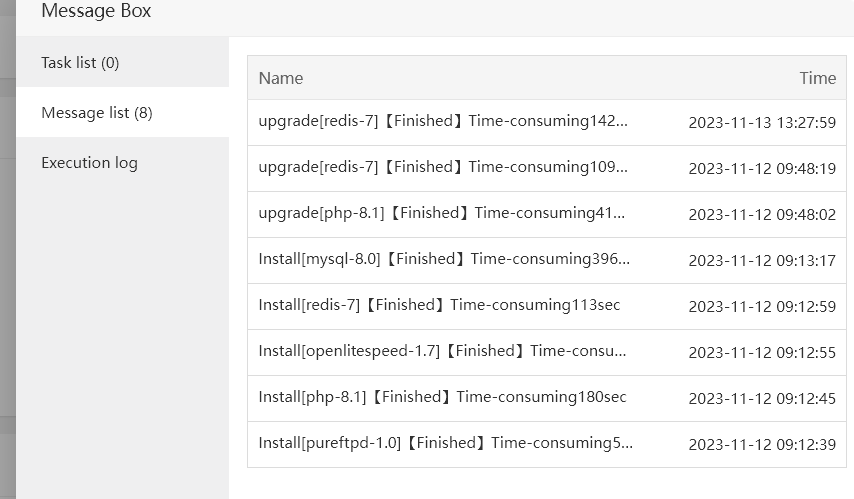Click the Install redis-7 113sec message
The width and height of the screenshot is (854, 499).
tap(439, 306)
